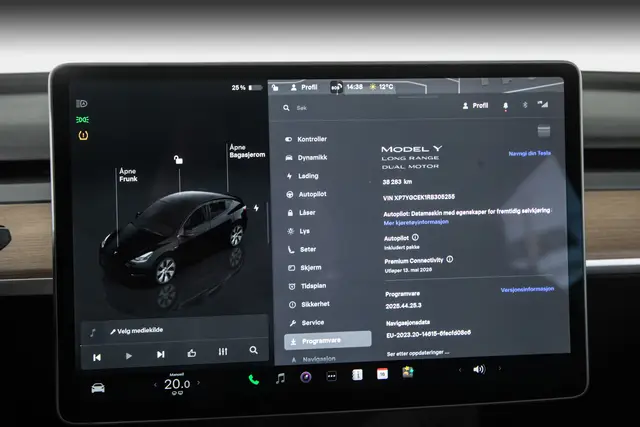This screenshot has width=640, height=427.
Task: Open the Mer kjøretøyinformasjon link
Action: click(416, 222)
